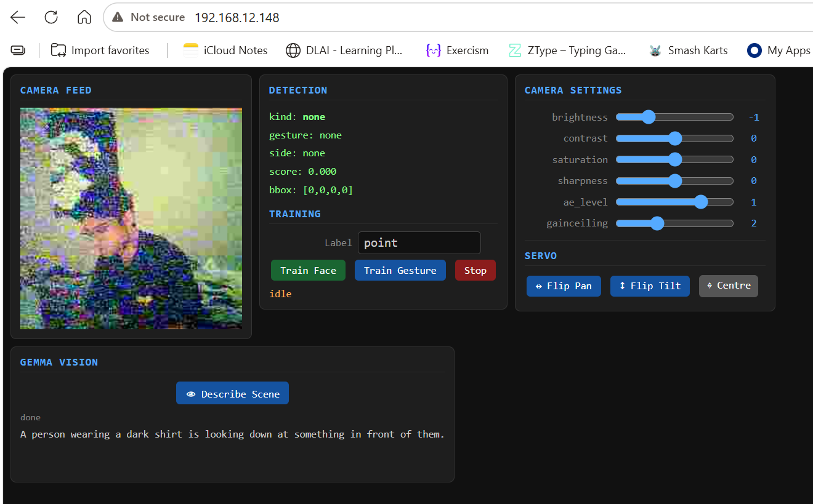Click the 'bbox: [0,0,0,0]' detection line

coord(311,190)
